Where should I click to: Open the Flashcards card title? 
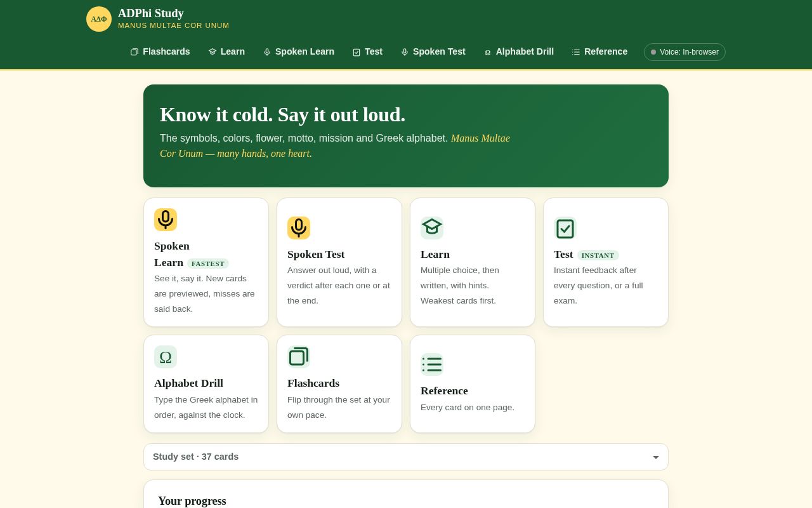point(313,383)
